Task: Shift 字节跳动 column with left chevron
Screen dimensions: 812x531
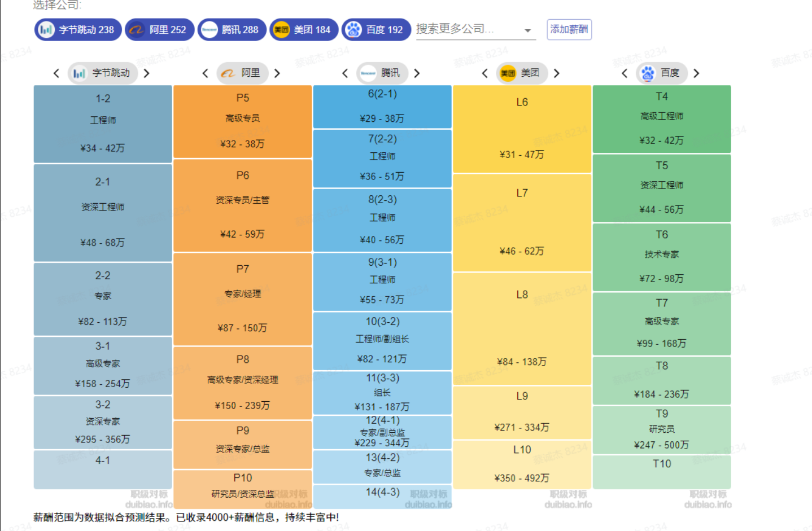Action: coord(56,73)
